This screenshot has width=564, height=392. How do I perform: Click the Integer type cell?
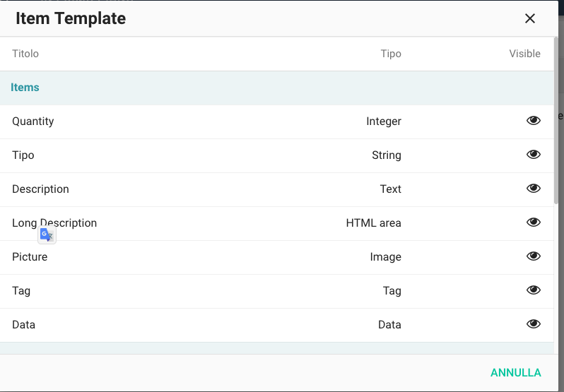click(383, 121)
